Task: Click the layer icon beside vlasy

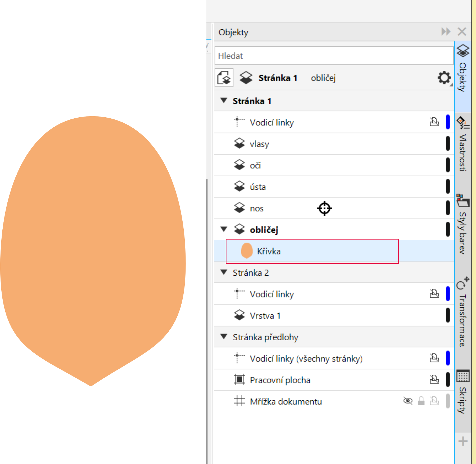Action: tap(239, 144)
